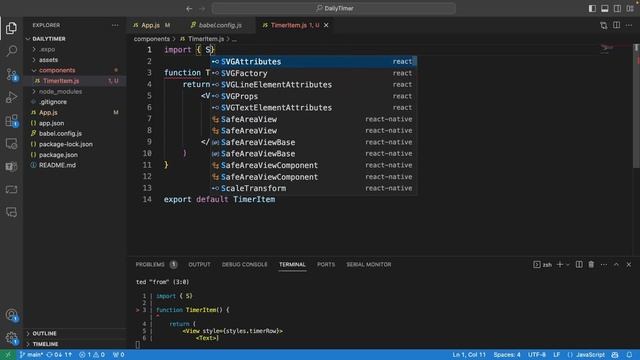640x360 pixels.
Task: Open the Source Control view
Action: click(11, 74)
